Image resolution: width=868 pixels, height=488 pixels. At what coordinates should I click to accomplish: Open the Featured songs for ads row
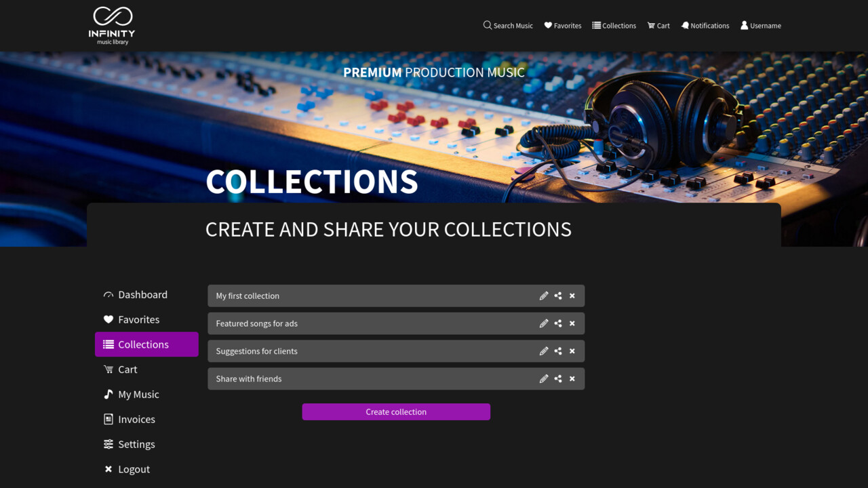396,323
